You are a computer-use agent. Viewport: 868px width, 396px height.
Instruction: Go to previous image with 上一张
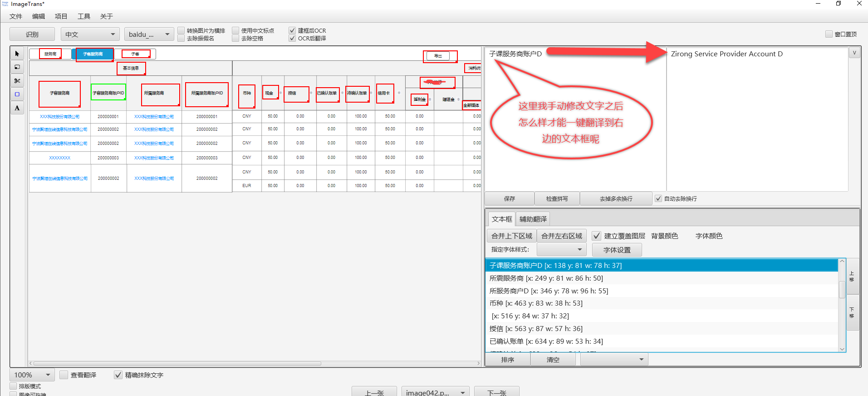pos(374,392)
